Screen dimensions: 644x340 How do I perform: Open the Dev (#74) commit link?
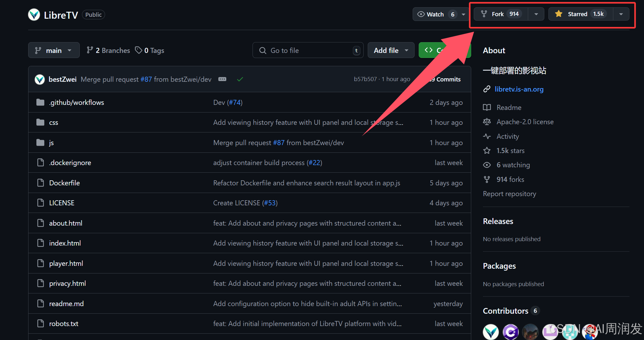click(x=228, y=102)
